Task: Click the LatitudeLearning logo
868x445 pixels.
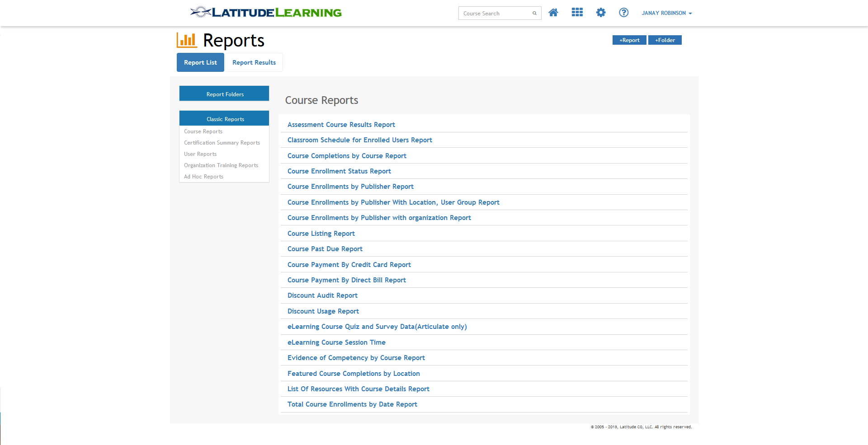Action: (x=266, y=12)
